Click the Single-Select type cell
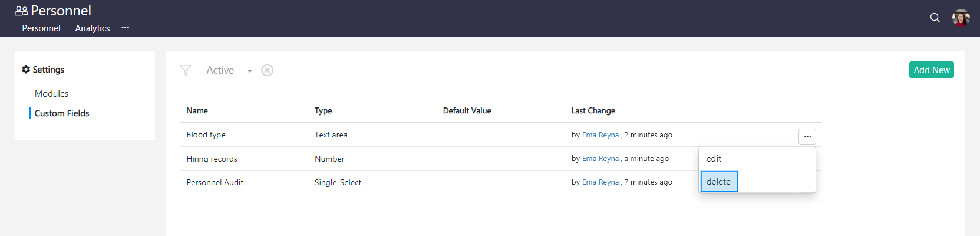 338,182
